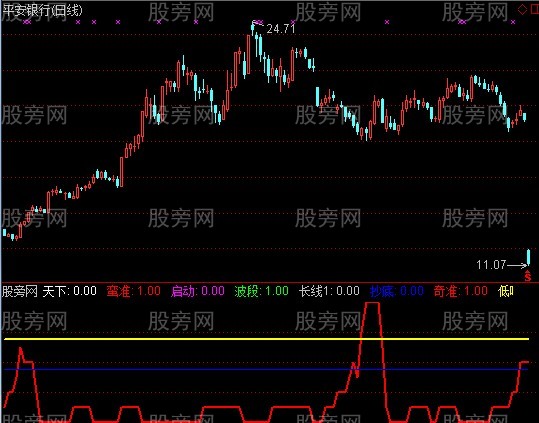539x423 pixels.
Task: Click the red square icon beside the diamond
Action: [x=535, y=10]
